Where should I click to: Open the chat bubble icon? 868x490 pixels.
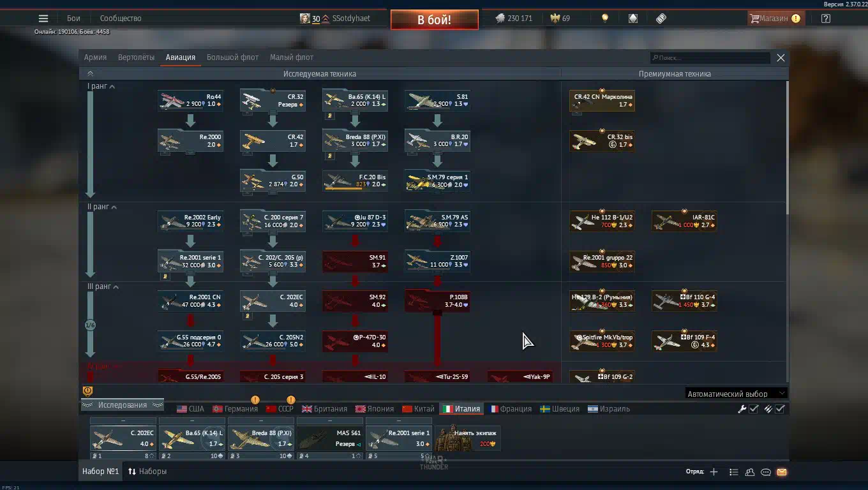766,472
